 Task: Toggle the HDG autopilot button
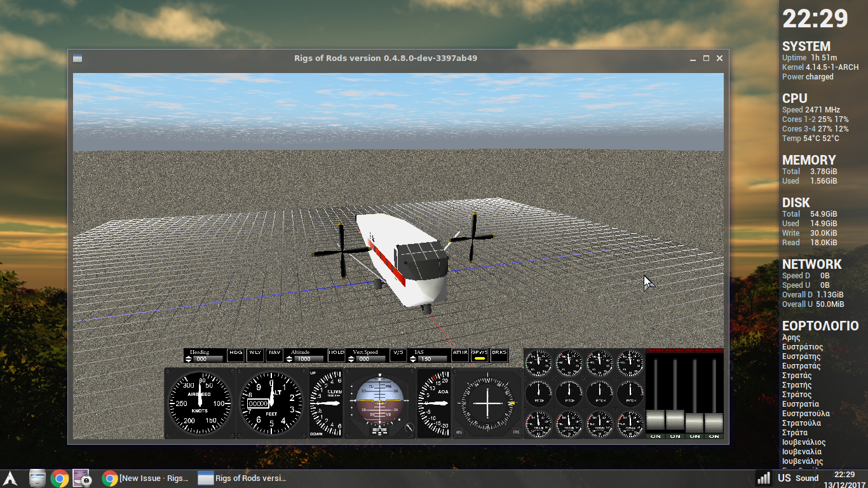[x=236, y=355]
